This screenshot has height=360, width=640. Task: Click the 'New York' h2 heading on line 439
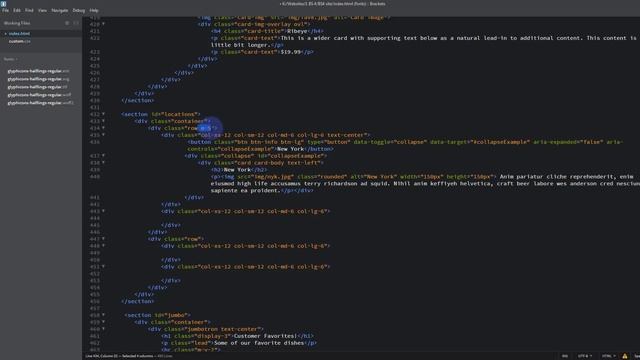[x=237, y=170]
